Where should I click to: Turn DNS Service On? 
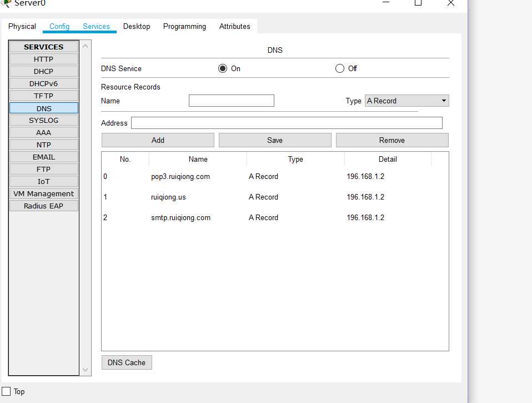[223, 68]
